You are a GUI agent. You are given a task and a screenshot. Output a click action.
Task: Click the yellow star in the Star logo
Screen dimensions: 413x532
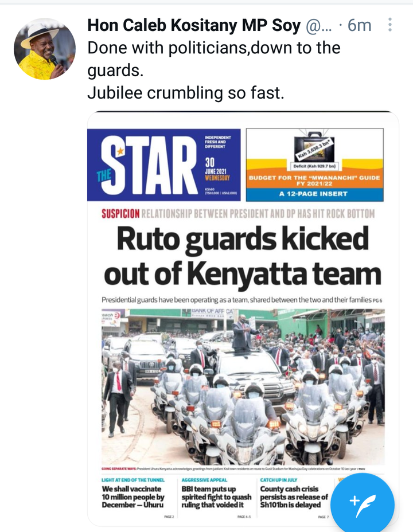[120, 151]
